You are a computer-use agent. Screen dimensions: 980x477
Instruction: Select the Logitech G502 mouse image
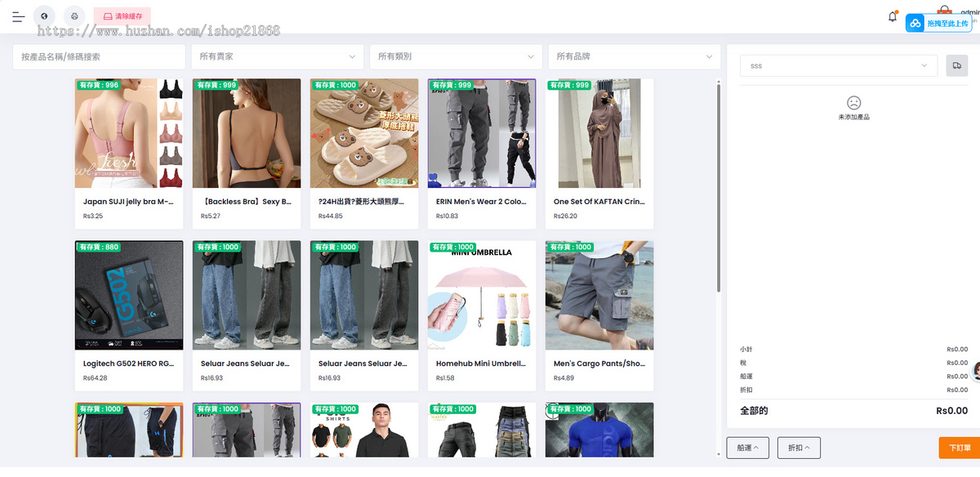point(129,296)
